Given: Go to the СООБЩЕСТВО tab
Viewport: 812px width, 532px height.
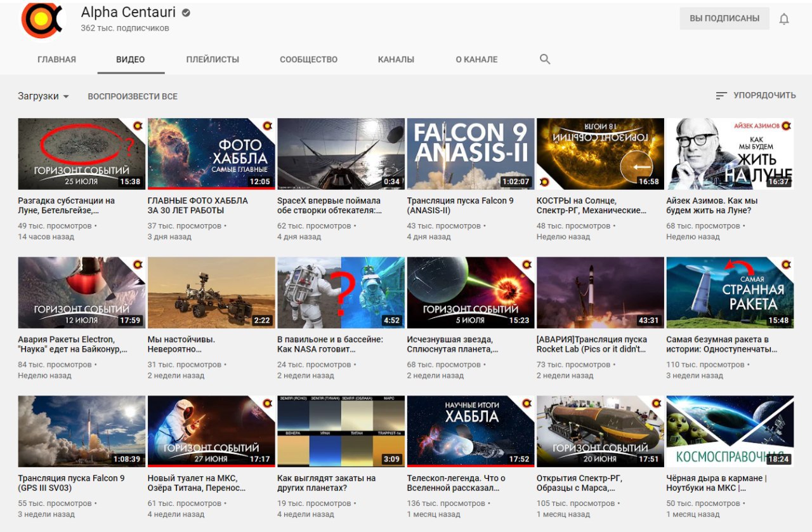Looking at the screenshot, I should click(x=309, y=60).
